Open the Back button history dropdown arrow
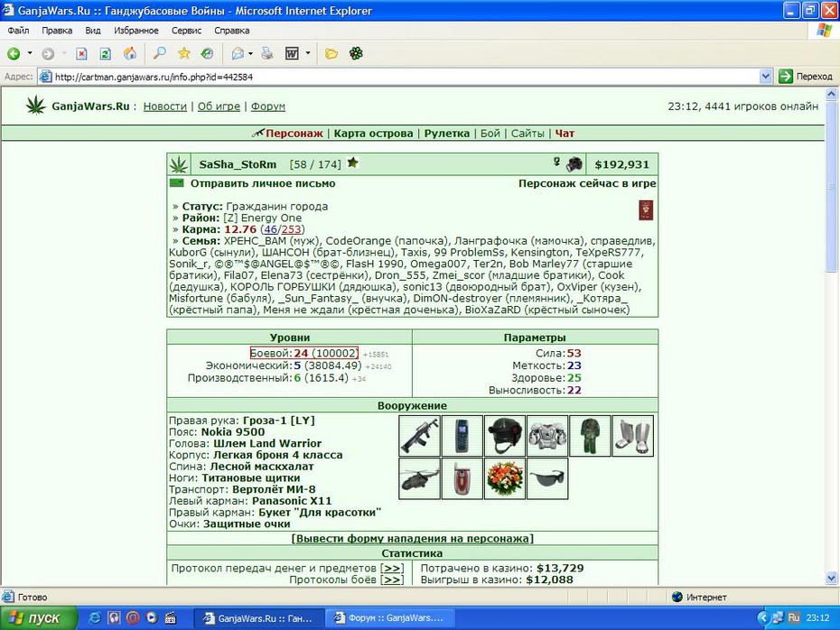 [30, 53]
